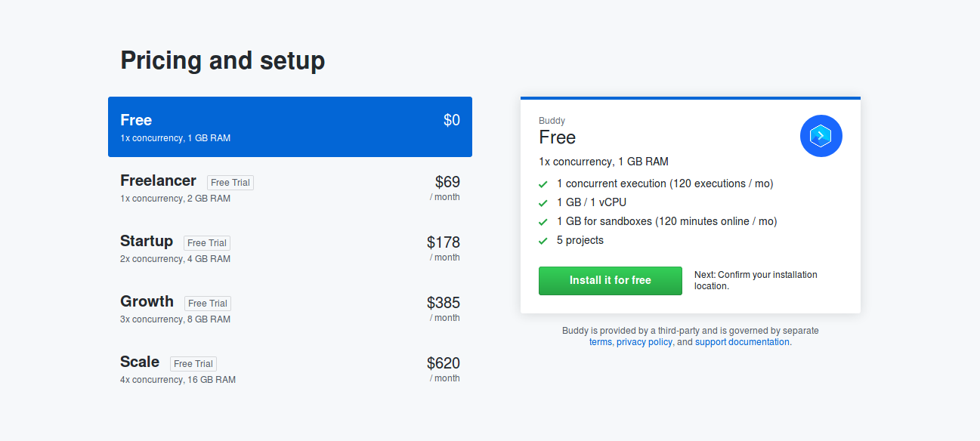Click the Pricing and setup heading
Image resolution: width=980 pixels, height=441 pixels.
pyautogui.click(x=223, y=60)
